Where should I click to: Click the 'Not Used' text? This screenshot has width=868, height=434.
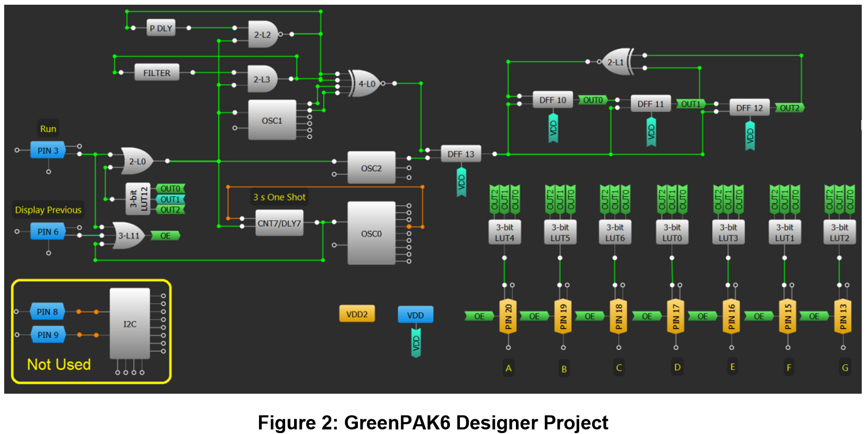(59, 364)
